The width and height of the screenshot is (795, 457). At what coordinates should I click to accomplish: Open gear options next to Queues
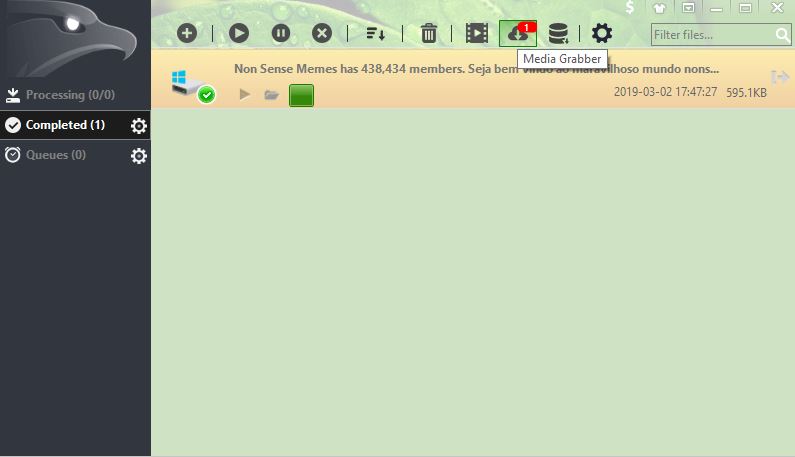[x=139, y=156]
